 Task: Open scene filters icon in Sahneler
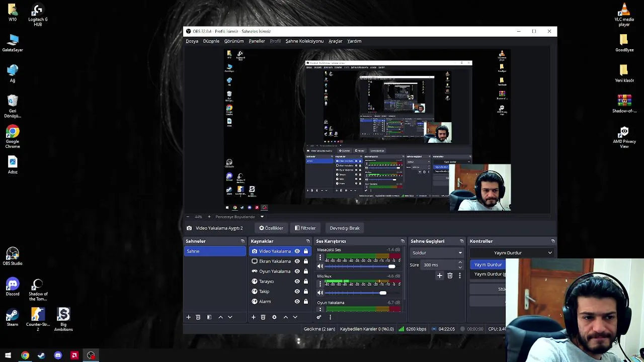click(x=209, y=317)
